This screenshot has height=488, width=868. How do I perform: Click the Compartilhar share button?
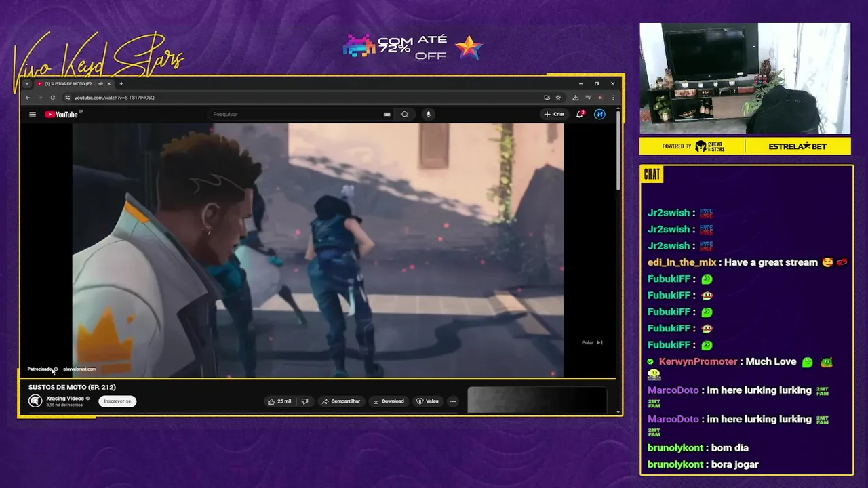coord(341,401)
